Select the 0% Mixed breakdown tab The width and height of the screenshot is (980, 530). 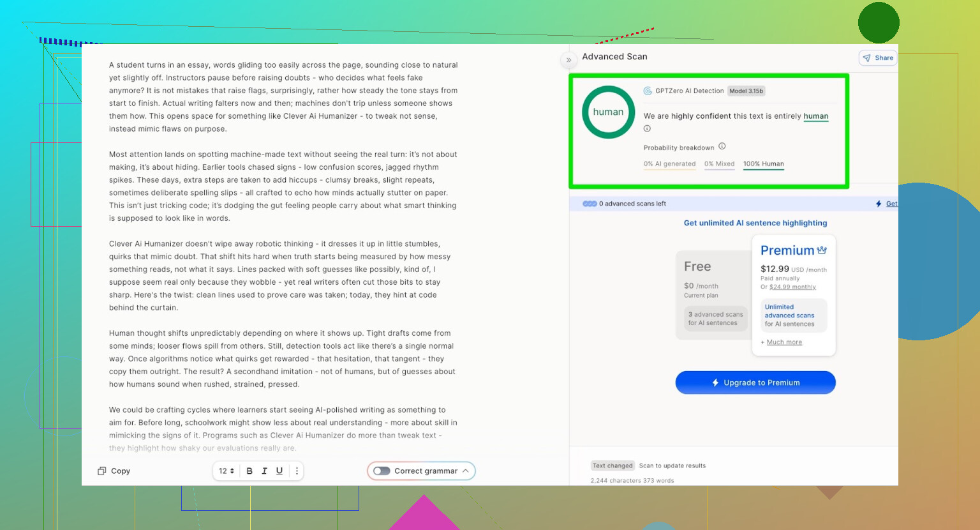tap(719, 164)
